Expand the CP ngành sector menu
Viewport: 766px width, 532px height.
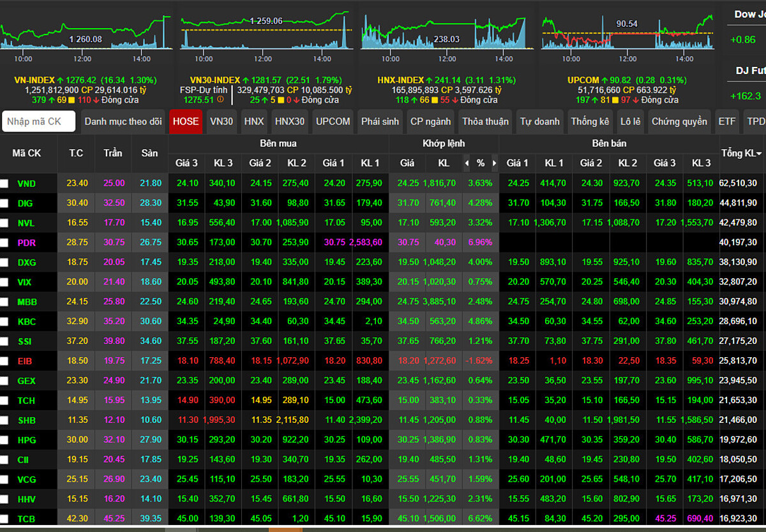pyautogui.click(x=430, y=121)
